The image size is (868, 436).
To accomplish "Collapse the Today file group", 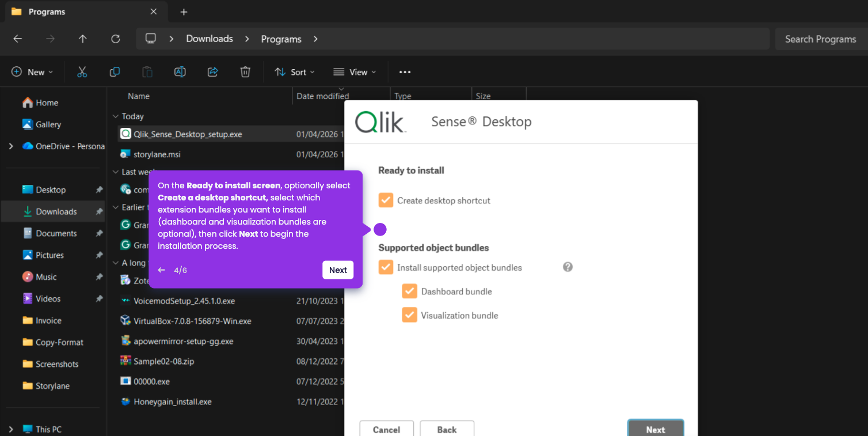I will 116,116.
